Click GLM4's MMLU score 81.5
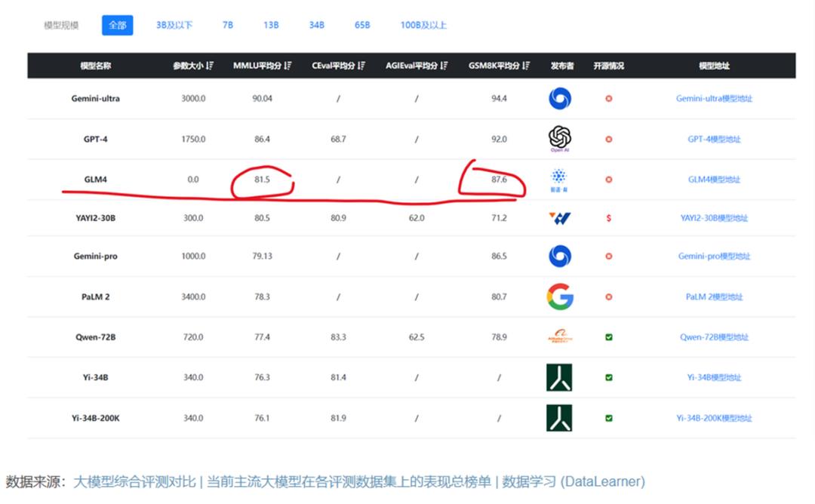 point(262,180)
